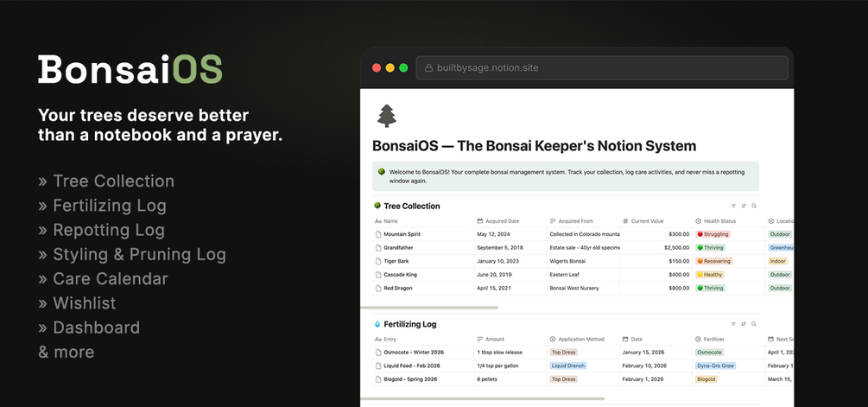Viewport: 868px width, 407px height.
Task: Click the Indoor location tag
Action: point(778,261)
